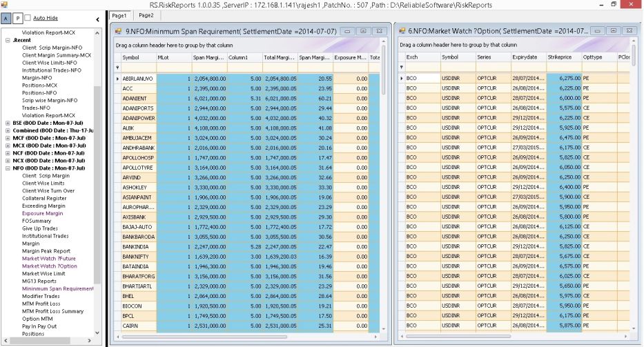Select the CAIRN symbol cell
The width and height of the screenshot is (644, 347).
(139, 326)
